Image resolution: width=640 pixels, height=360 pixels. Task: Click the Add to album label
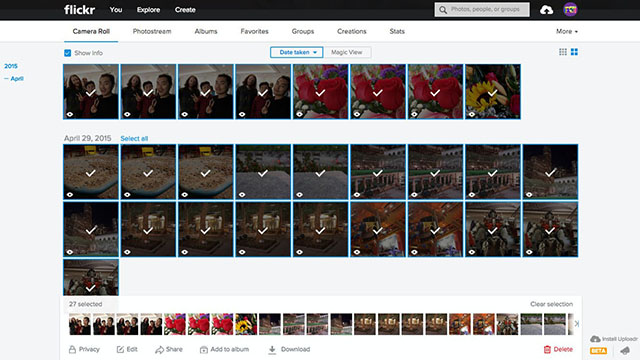pyautogui.click(x=230, y=349)
